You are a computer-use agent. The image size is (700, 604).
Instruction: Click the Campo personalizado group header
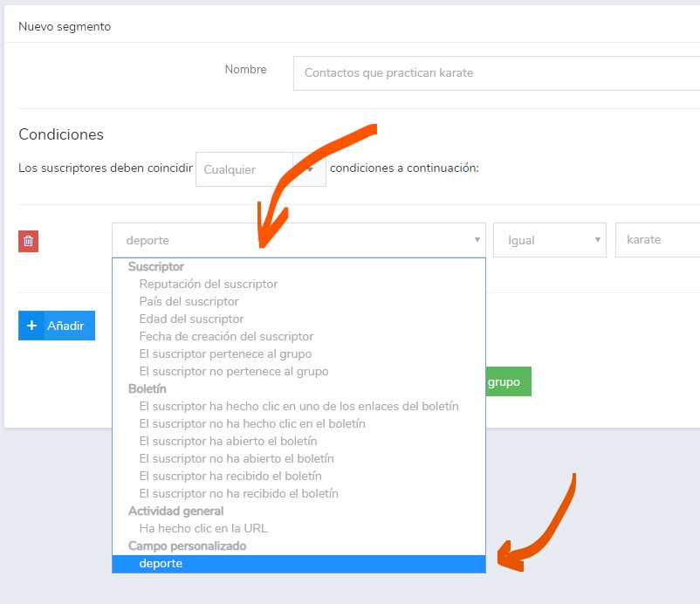187,546
